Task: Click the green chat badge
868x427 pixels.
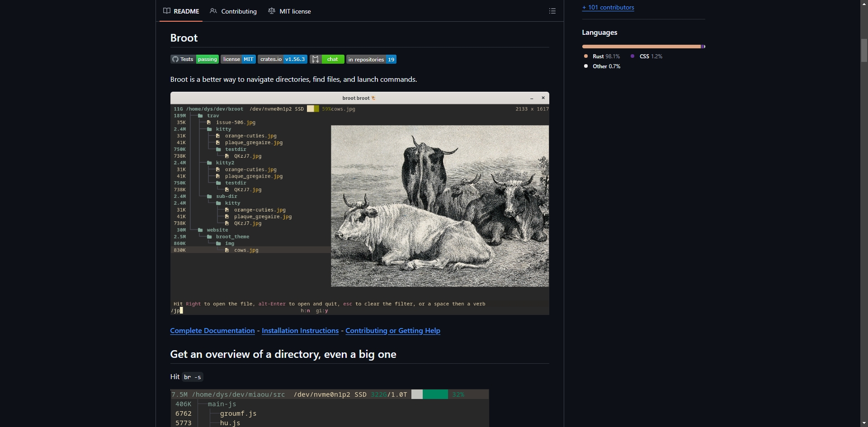Action: 327,59
